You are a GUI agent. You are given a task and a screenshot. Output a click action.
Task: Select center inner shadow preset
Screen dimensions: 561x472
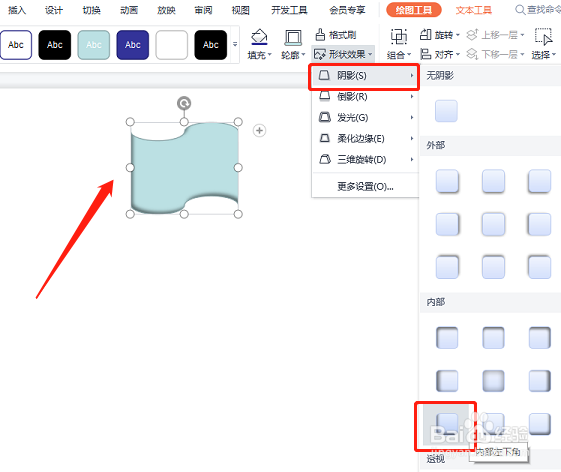point(493,381)
